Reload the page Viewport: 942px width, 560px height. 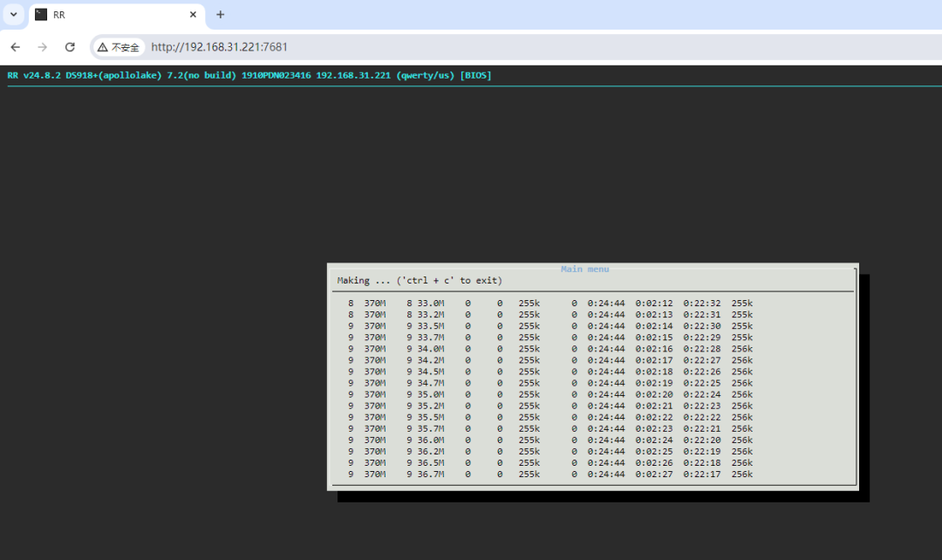click(x=70, y=47)
